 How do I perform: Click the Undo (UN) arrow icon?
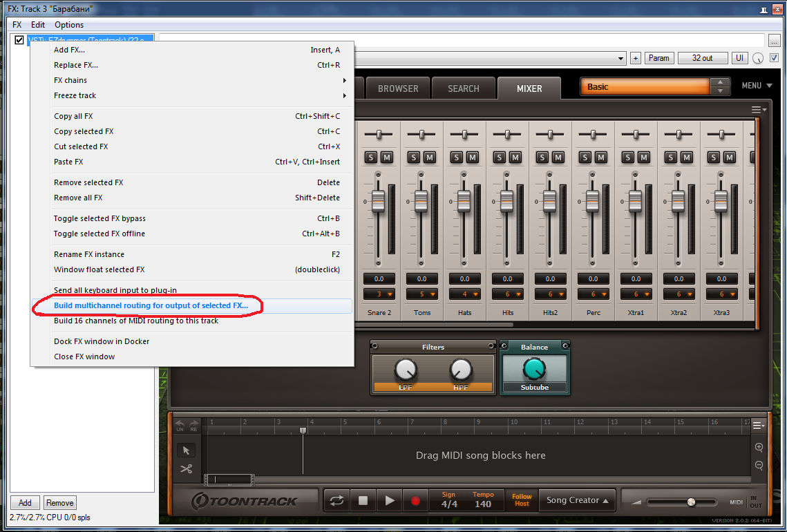click(180, 426)
